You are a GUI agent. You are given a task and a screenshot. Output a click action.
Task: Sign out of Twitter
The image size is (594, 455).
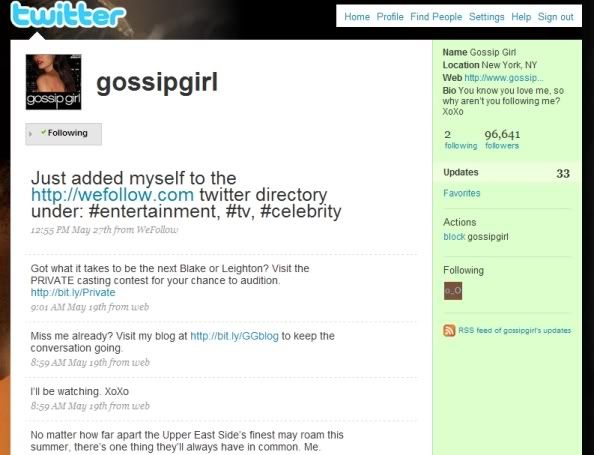pyautogui.click(x=555, y=17)
